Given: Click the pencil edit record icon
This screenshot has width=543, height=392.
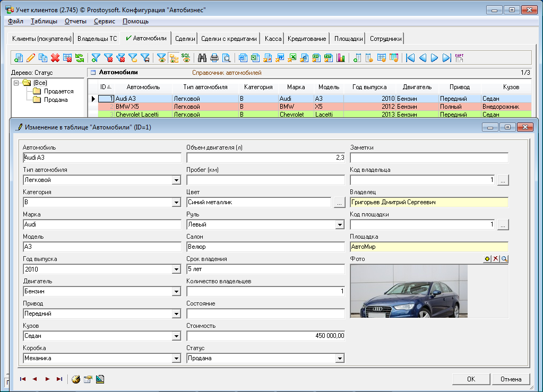Looking at the screenshot, I should [x=31, y=58].
